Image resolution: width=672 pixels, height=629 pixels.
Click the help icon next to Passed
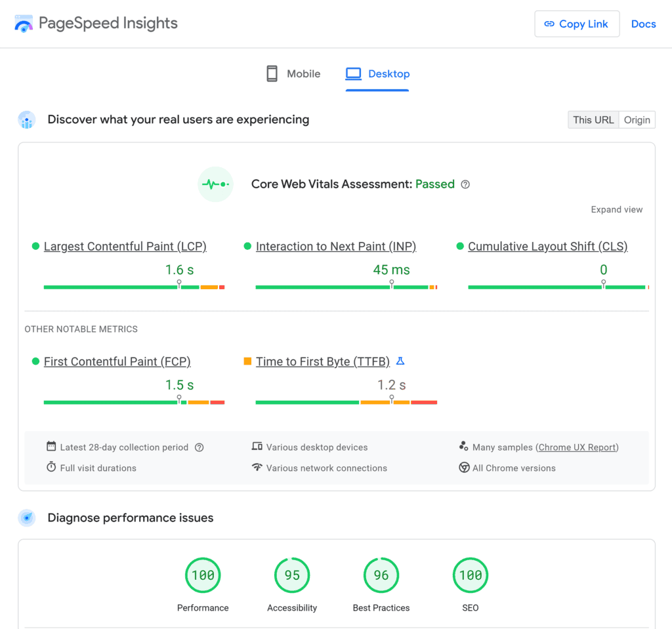tap(465, 184)
